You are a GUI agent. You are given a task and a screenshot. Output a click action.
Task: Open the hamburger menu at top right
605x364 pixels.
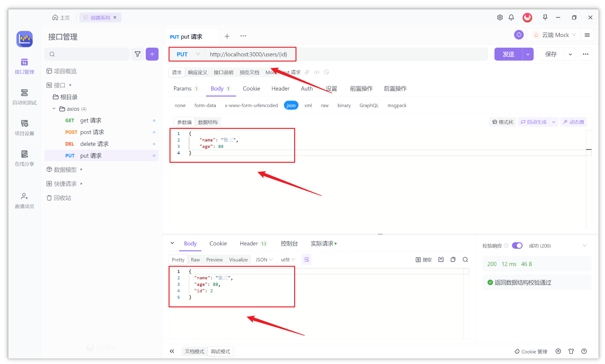pos(587,35)
